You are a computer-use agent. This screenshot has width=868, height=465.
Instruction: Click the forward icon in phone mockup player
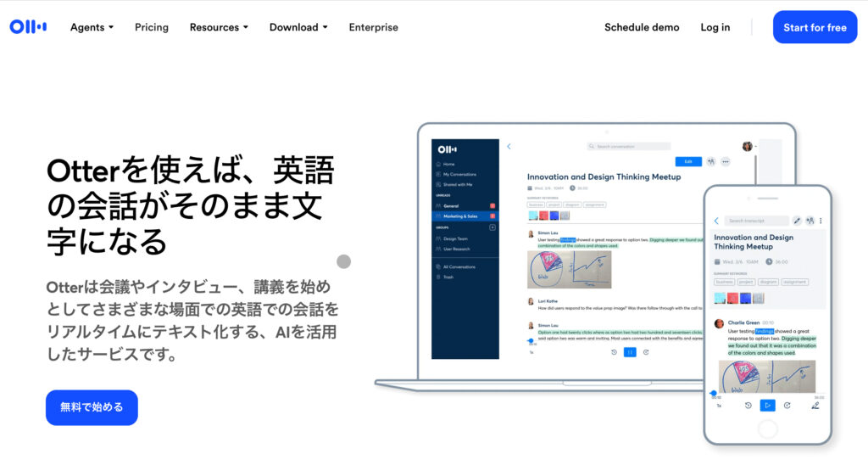tap(787, 406)
